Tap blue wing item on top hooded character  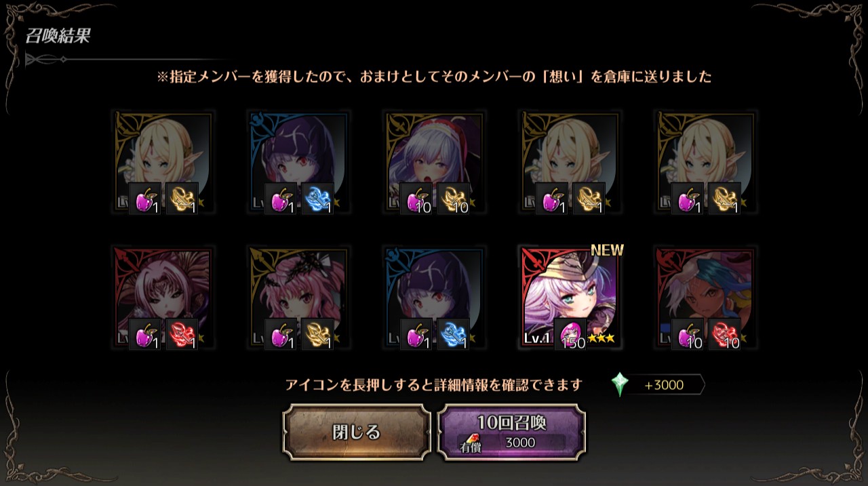pyautogui.click(x=317, y=199)
